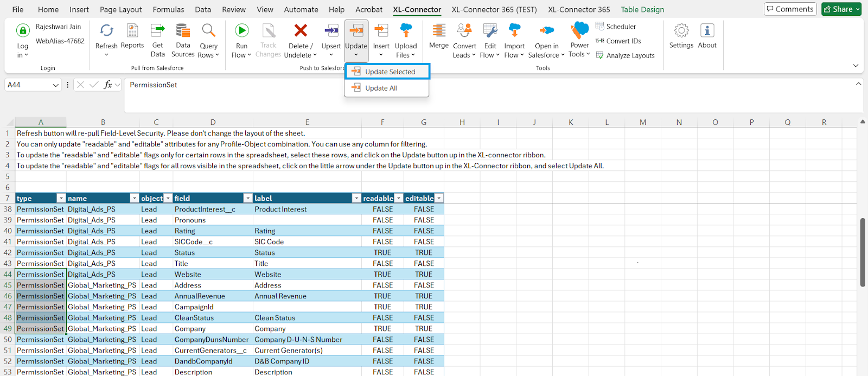Click the Analyze Layouts tool
Screen dimensions: 868x376
625,55
